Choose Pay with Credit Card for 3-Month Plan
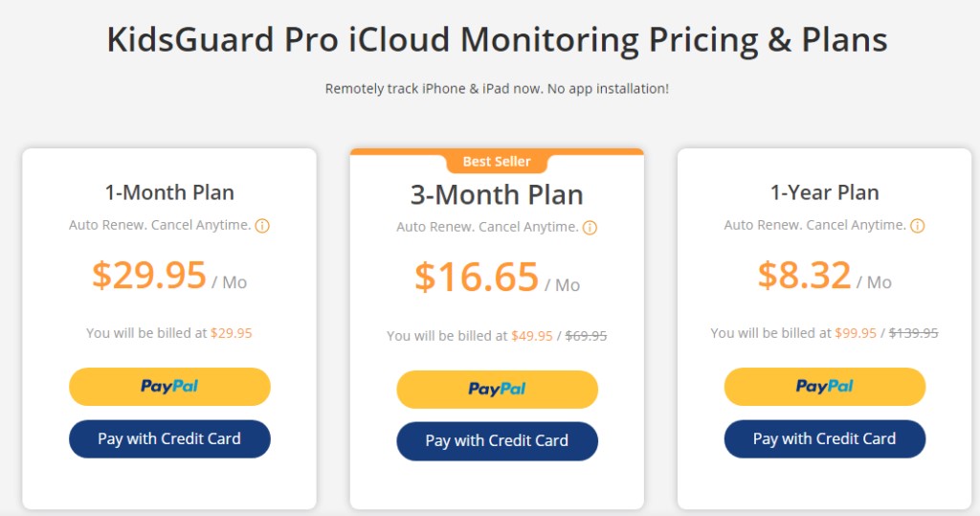 (497, 441)
